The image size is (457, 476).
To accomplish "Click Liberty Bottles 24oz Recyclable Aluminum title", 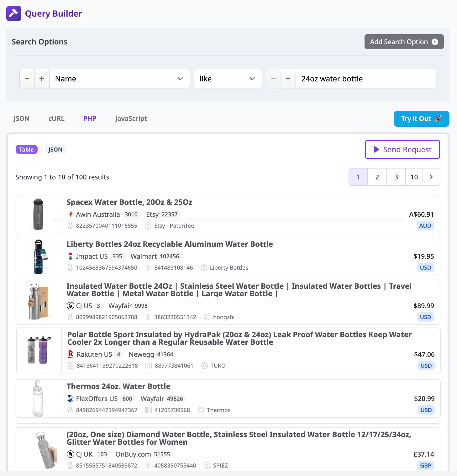I will [x=170, y=244].
